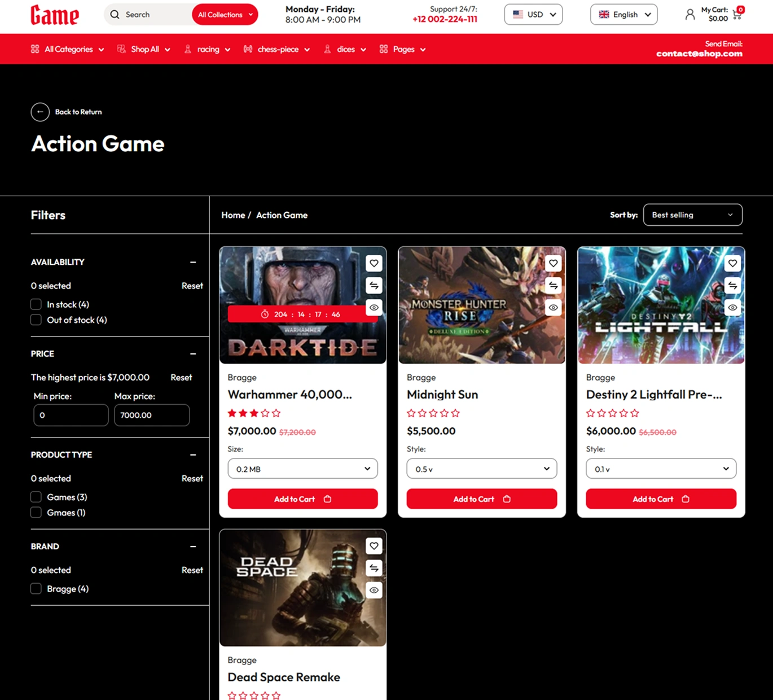
Task: Collapse the Availability filter section
Action: coord(193,262)
